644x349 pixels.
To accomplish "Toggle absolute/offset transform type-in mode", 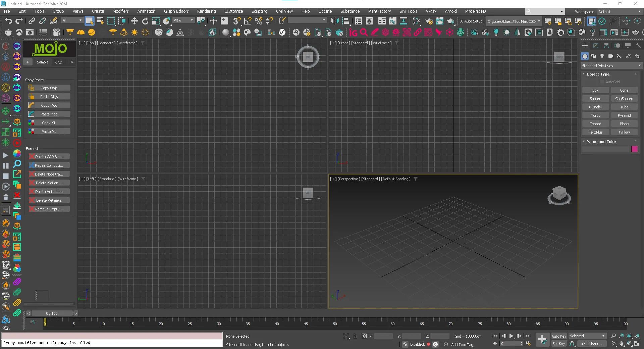I will (364, 336).
